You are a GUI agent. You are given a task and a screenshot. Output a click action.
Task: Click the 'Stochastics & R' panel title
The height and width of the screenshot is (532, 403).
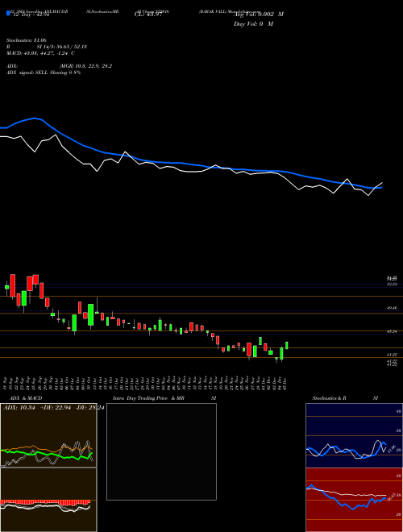coord(329,398)
